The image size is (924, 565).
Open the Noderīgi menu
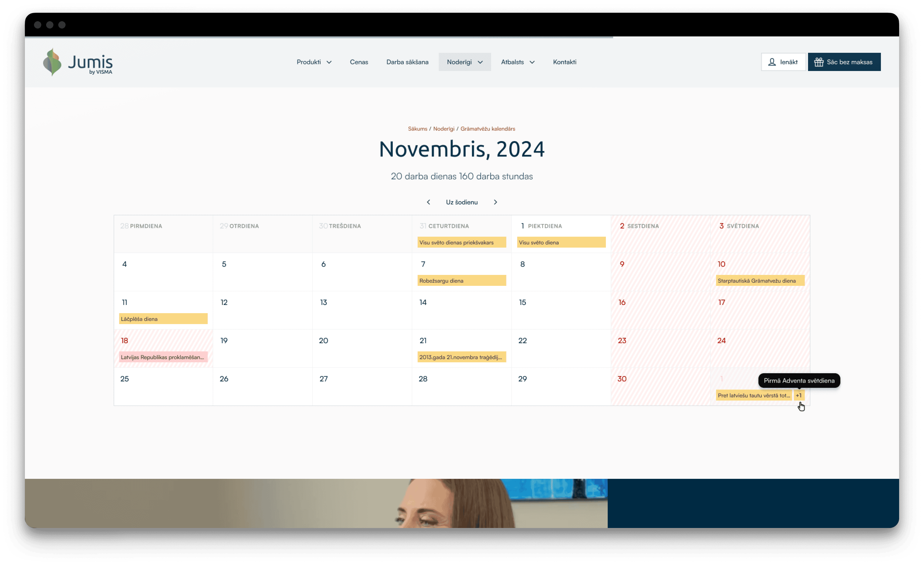(465, 62)
